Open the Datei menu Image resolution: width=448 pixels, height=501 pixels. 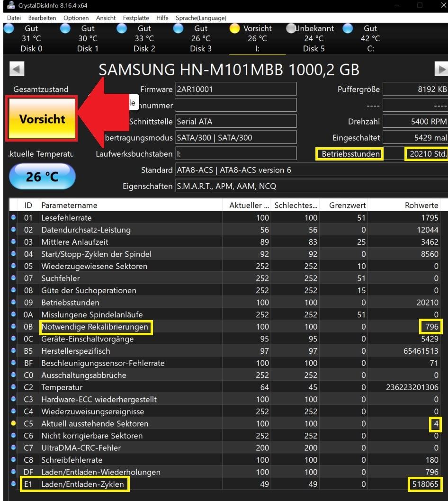(x=14, y=18)
